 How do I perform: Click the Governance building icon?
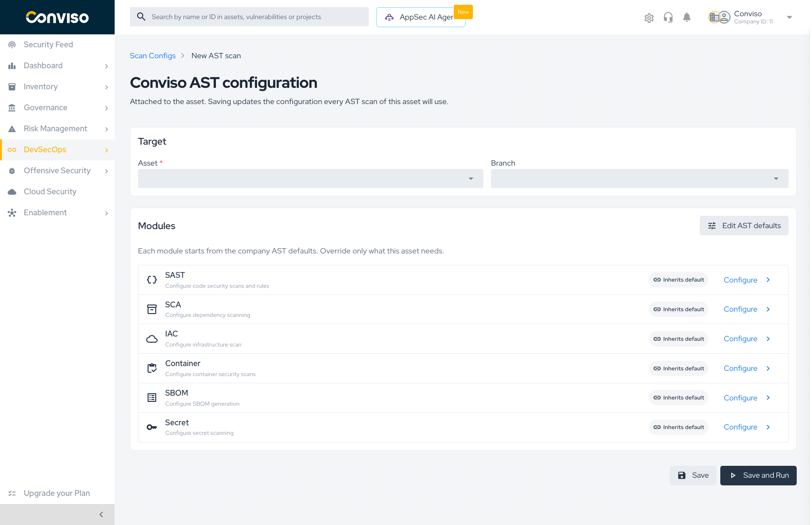pyautogui.click(x=12, y=107)
